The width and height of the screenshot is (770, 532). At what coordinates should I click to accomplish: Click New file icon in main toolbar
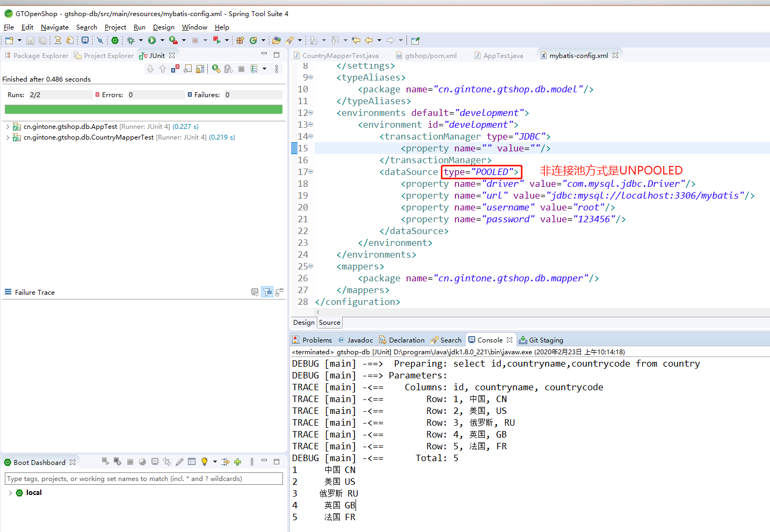click(9, 40)
